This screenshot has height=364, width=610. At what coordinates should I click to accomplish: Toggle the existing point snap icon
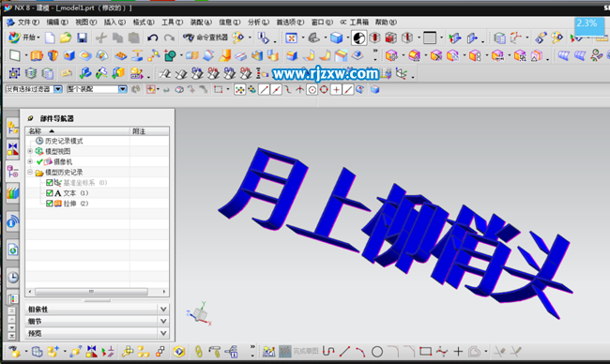coord(336,90)
